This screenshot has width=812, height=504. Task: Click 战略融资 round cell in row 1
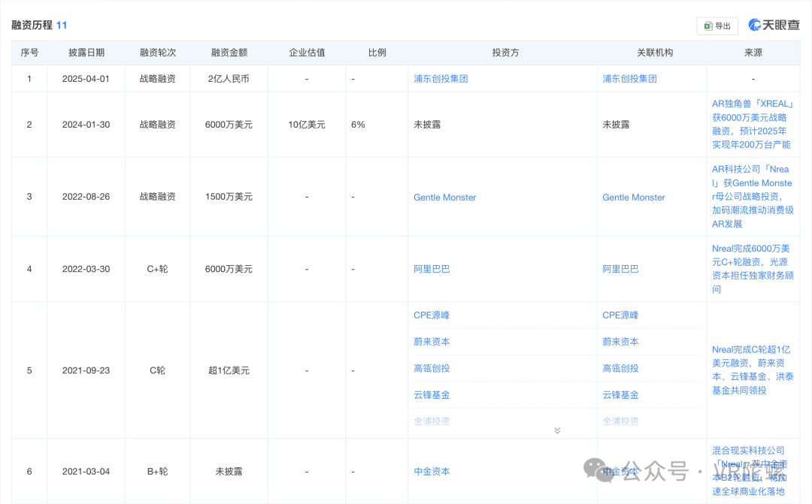click(x=157, y=79)
